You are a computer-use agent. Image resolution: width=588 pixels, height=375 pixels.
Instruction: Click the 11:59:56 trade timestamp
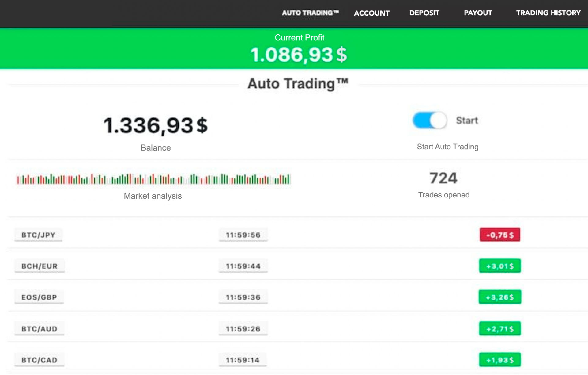[243, 235]
